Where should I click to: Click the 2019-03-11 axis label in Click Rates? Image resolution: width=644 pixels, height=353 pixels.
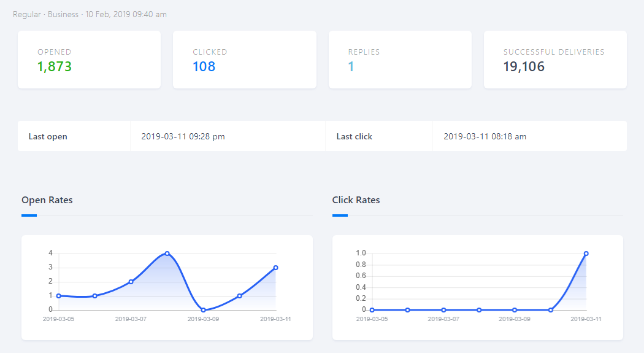(x=586, y=319)
